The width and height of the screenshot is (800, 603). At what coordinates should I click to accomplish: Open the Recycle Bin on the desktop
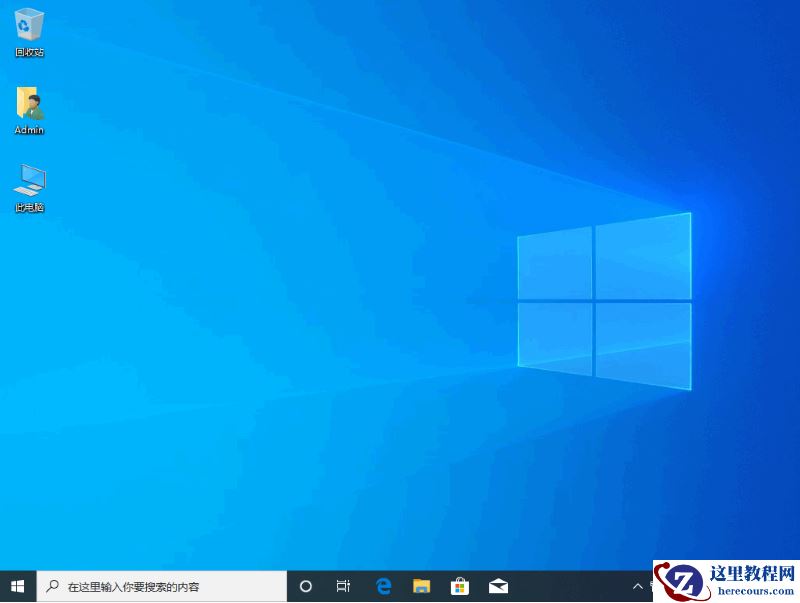[x=29, y=25]
